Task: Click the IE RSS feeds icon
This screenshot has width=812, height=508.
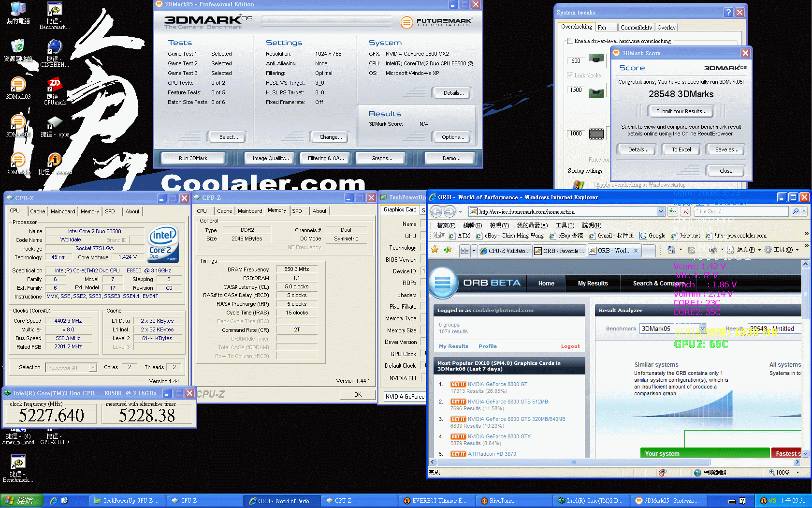Action: [692, 250]
